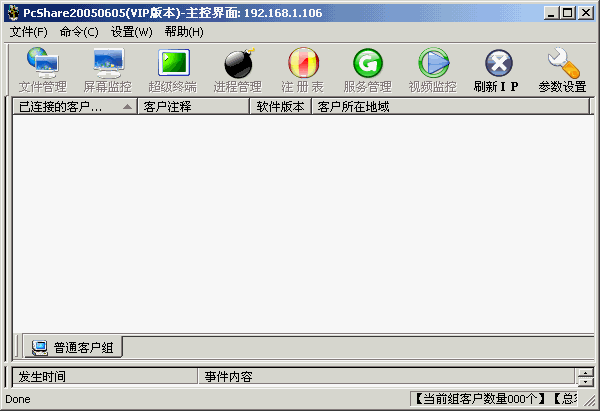
Task: Click the 进程管理 bomb icon
Action: pos(238,71)
